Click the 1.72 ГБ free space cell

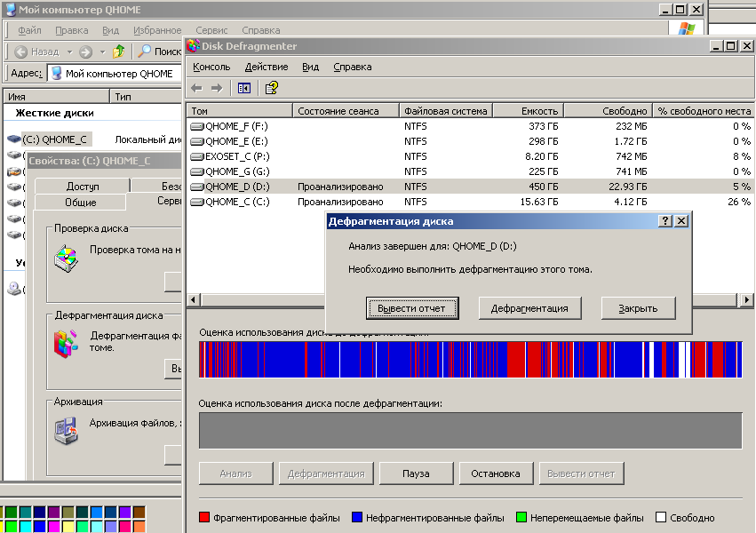pos(631,141)
